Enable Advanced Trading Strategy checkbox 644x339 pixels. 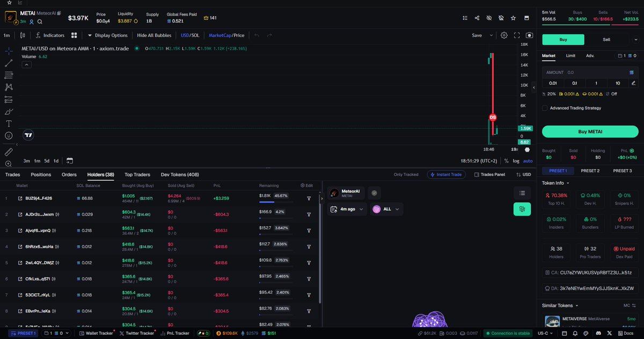coord(545,108)
